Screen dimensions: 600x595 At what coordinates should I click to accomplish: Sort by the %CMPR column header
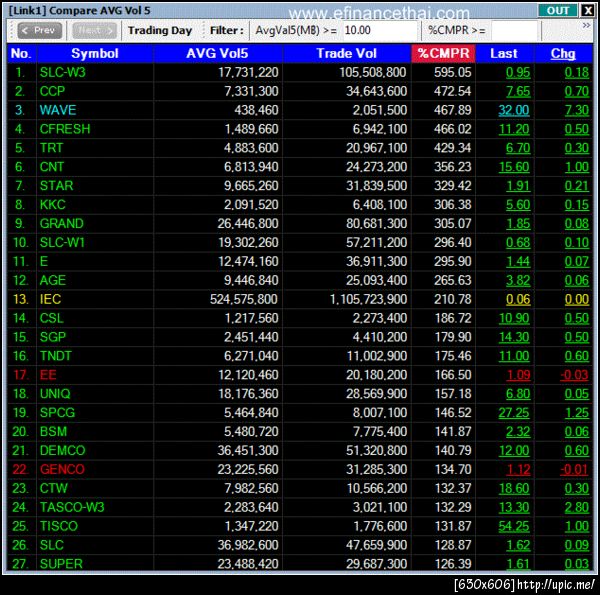click(x=443, y=53)
